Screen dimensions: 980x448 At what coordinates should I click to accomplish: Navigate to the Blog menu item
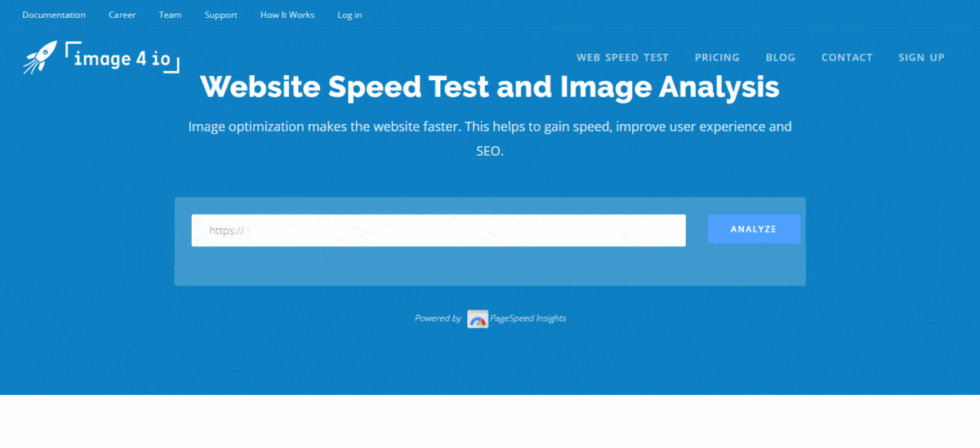click(780, 58)
